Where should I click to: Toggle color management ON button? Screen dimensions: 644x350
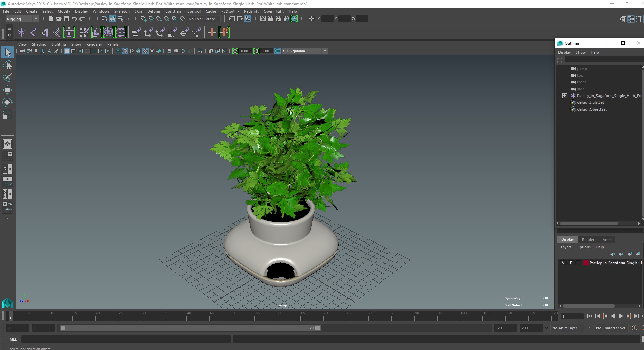coord(277,51)
